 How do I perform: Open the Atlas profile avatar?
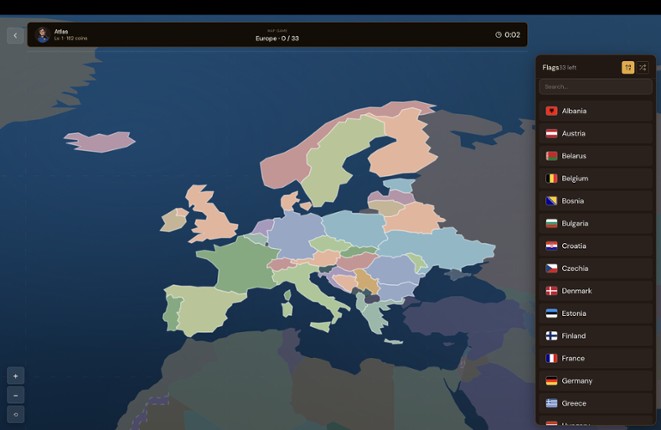tap(43, 35)
